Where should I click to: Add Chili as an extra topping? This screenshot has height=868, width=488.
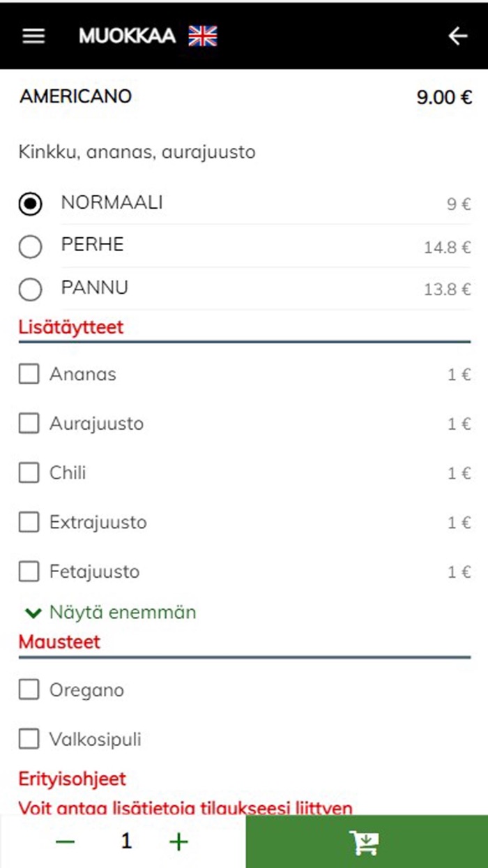tap(29, 473)
